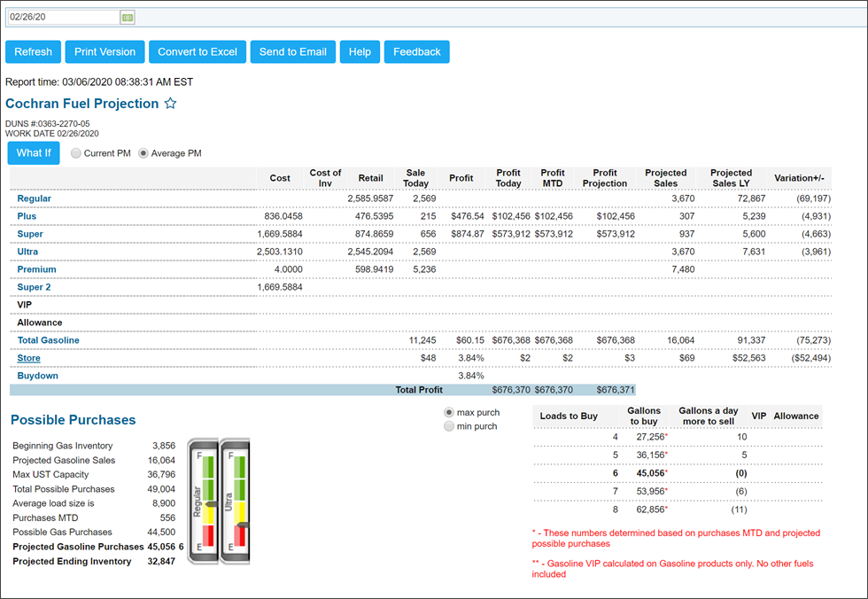Choose the max purch option
Image resolution: width=868 pixels, height=599 pixels.
click(x=449, y=412)
